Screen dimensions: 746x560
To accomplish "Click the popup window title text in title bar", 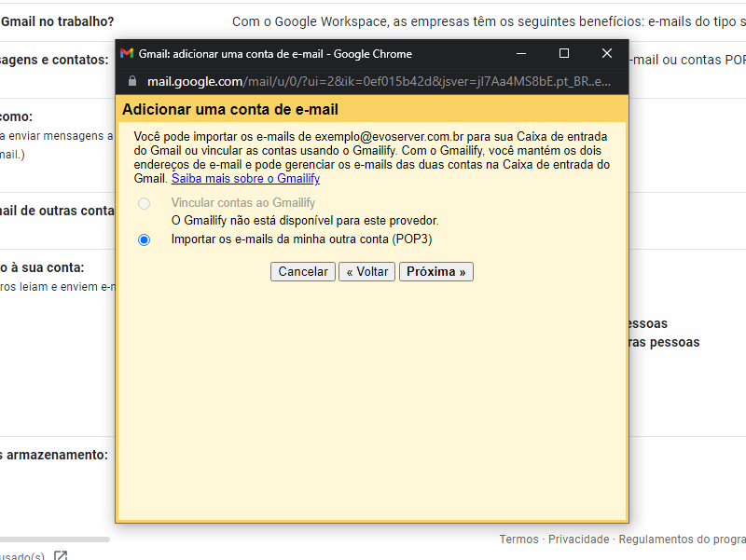I will pyautogui.click(x=275, y=54).
